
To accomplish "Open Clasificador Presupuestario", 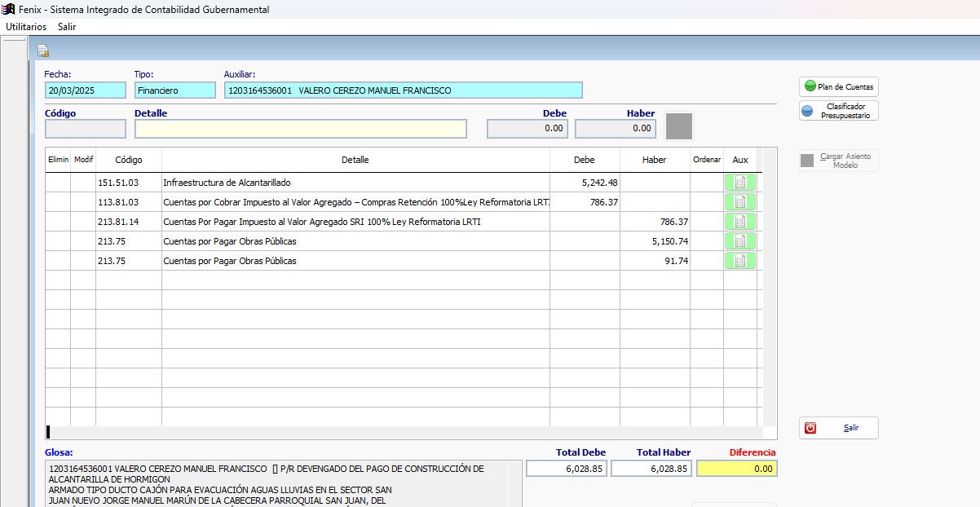I will click(x=838, y=111).
